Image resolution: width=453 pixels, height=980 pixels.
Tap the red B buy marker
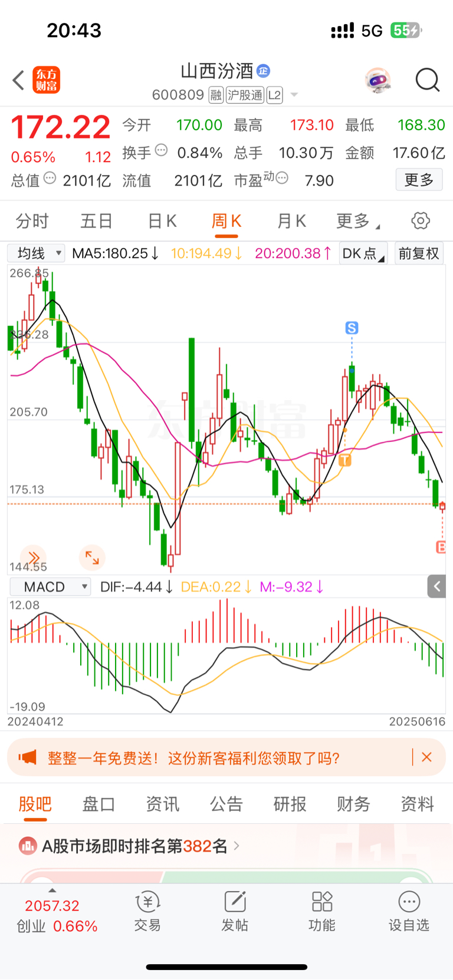[x=441, y=547]
